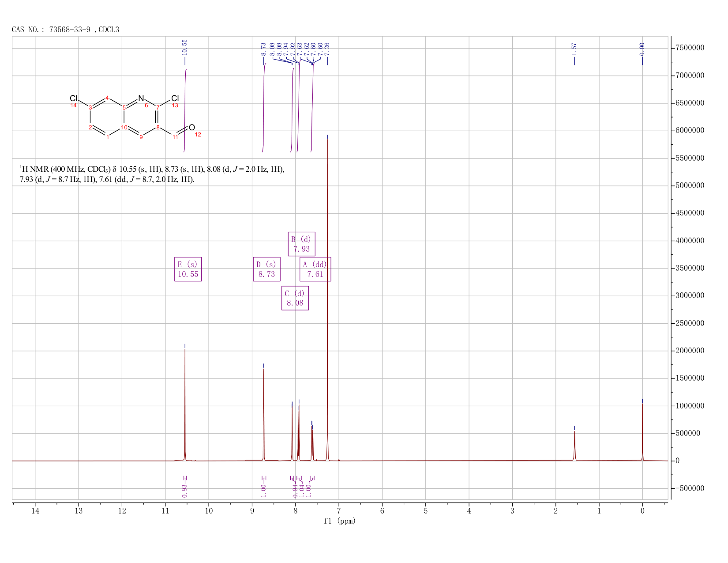Image resolution: width=728 pixels, height=563 pixels.
Task: Click the oxygen atom O in structure
Action: coord(192,128)
